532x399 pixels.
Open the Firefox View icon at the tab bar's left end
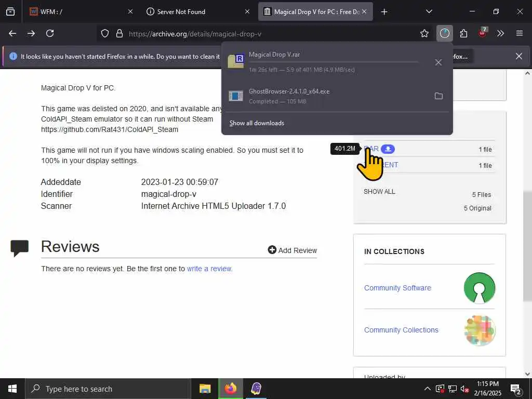10,11
